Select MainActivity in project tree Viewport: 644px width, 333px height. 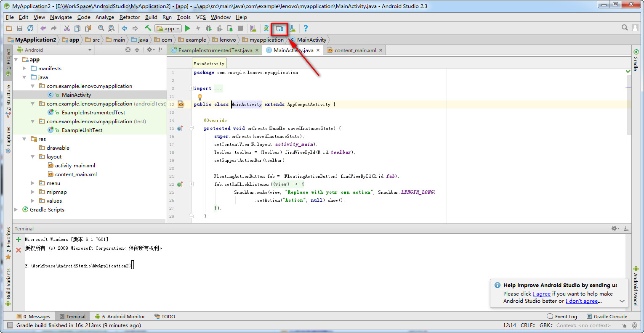[76, 95]
